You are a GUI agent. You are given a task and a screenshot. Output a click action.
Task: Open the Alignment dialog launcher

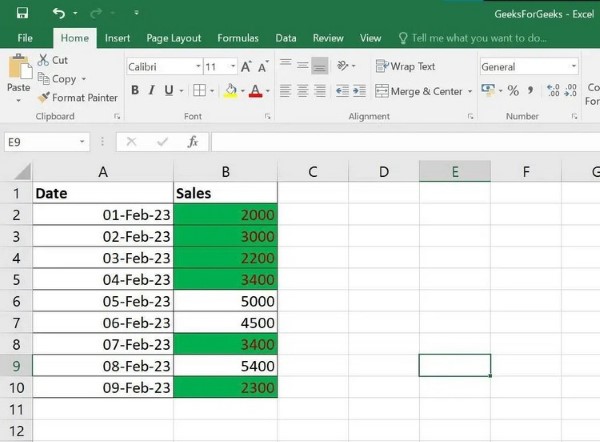tap(470, 116)
